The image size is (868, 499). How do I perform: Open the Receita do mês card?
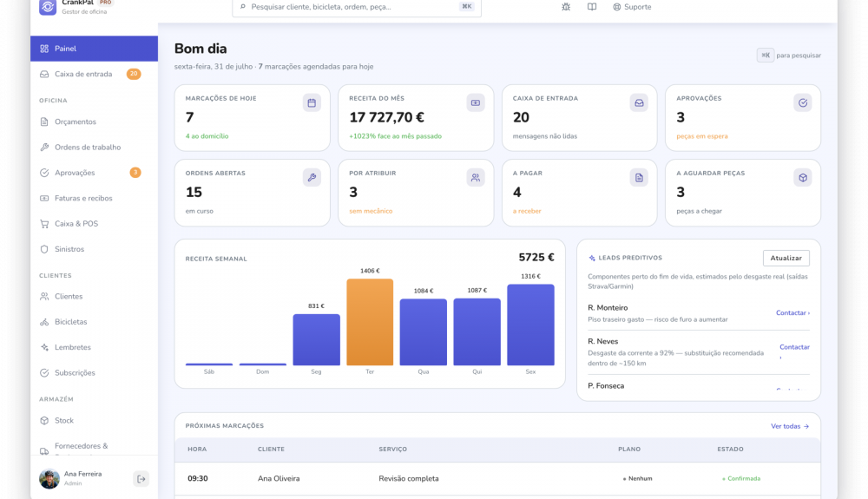(416, 118)
